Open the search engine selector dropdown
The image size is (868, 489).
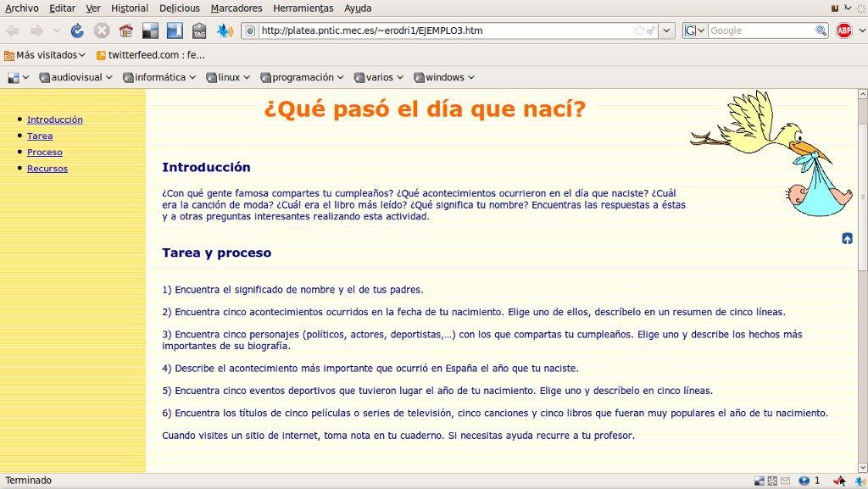pos(695,31)
